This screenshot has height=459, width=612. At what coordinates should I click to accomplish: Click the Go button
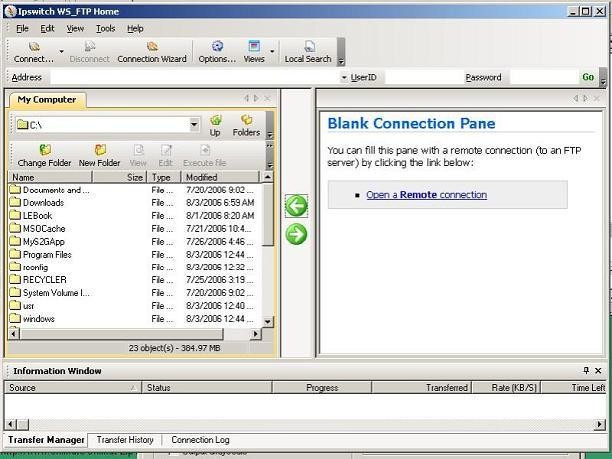(x=588, y=77)
